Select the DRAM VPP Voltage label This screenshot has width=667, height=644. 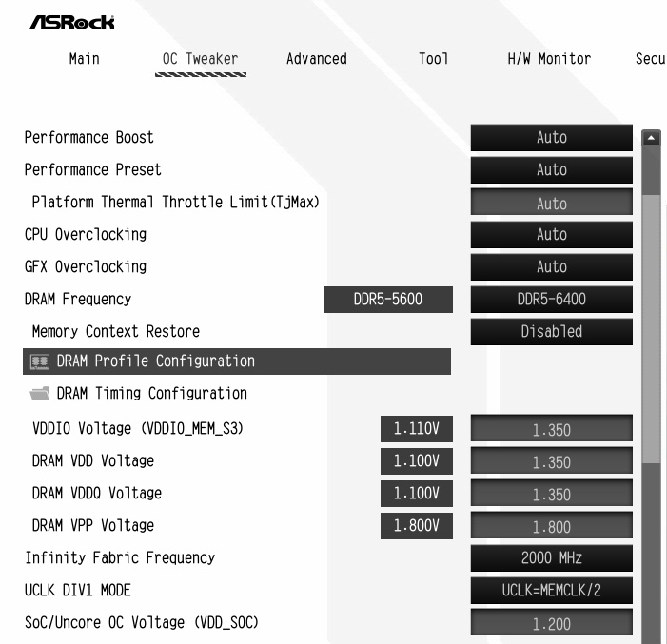[93, 526]
